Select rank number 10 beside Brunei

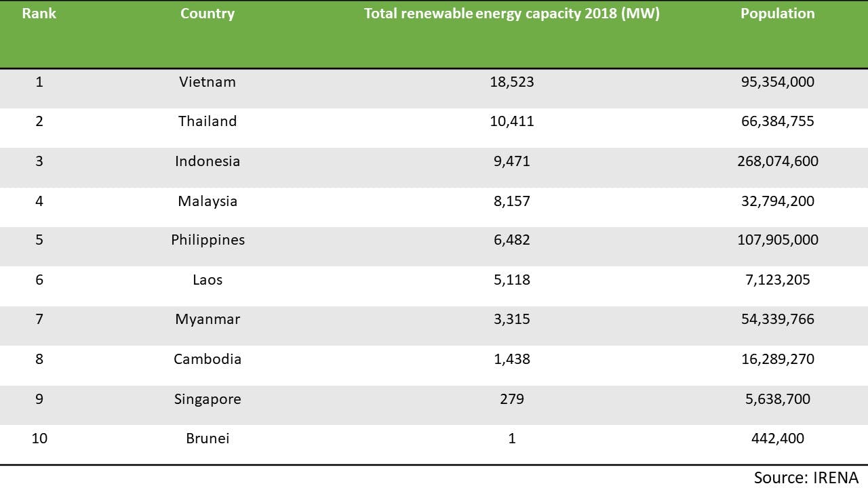[39, 438]
